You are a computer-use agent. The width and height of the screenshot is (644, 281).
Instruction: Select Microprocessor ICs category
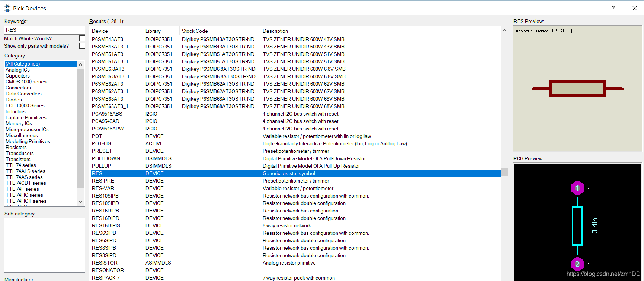click(x=41, y=129)
